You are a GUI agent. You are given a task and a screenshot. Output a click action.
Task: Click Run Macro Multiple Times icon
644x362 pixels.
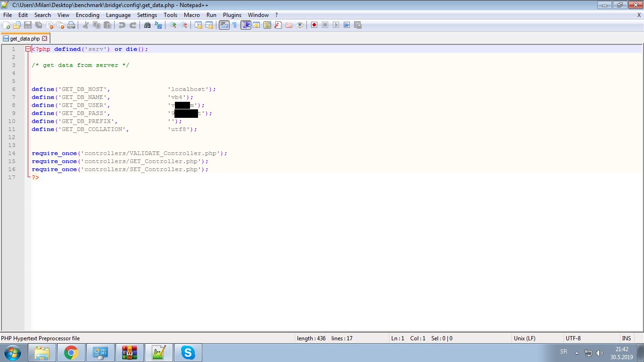click(347, 25)
